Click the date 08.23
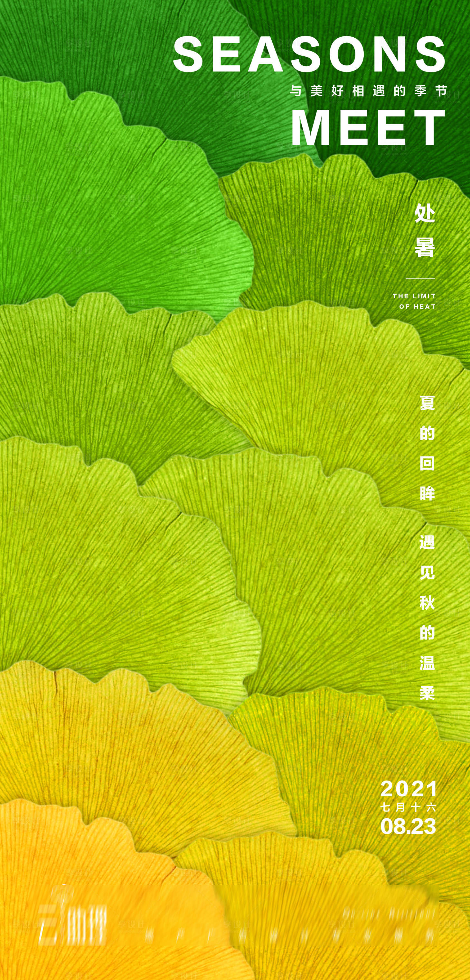The width and height of the screenshot is (470, 980). coord(408,826)
